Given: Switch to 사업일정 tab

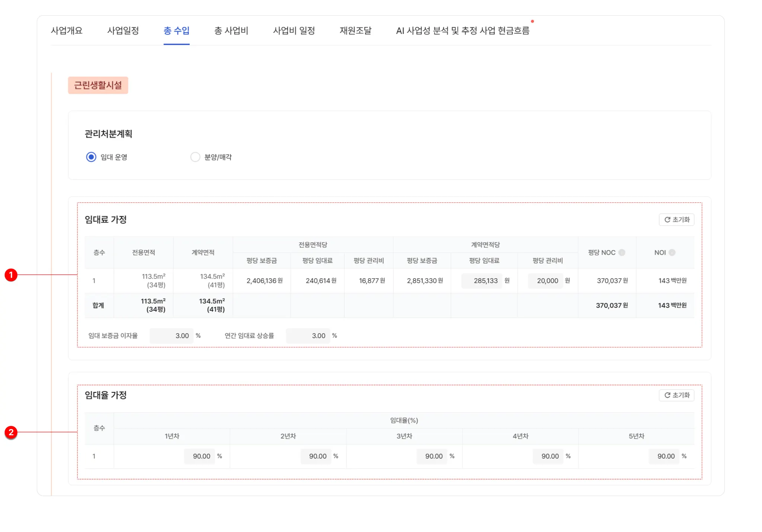Looking at the screenshot, I should [123, 31].
